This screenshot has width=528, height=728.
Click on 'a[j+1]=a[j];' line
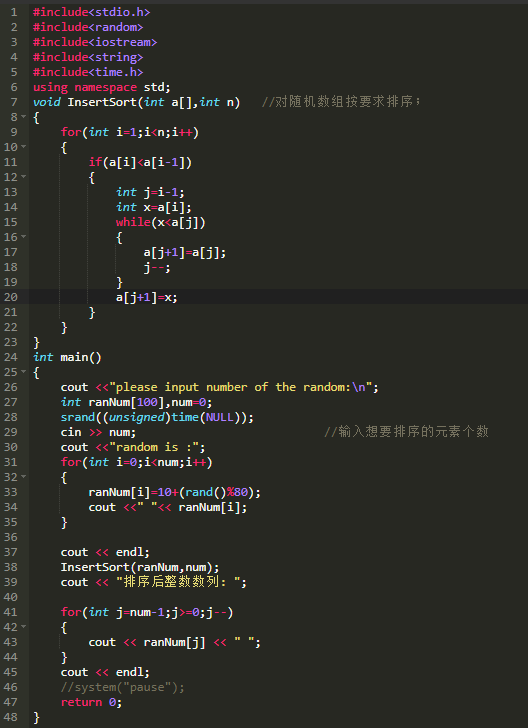pyautogui.click(x=185, y=252)
